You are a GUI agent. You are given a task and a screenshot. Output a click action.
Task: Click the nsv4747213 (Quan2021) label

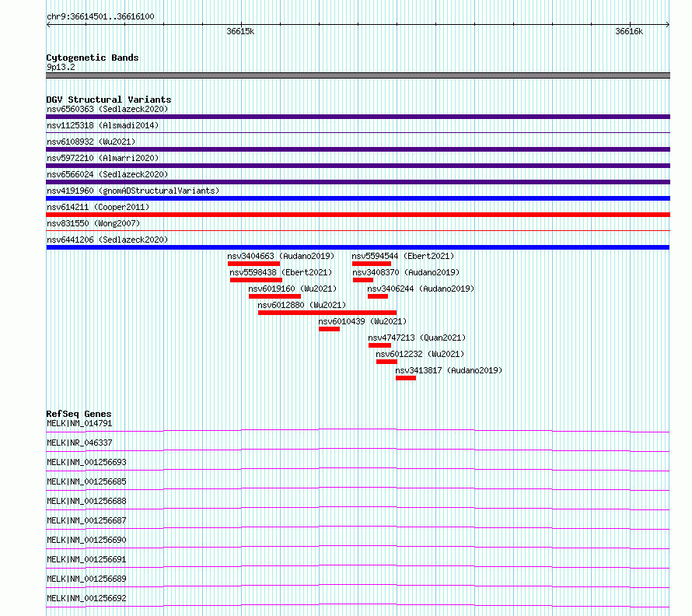pyautogui.click(x=417, y=338)
